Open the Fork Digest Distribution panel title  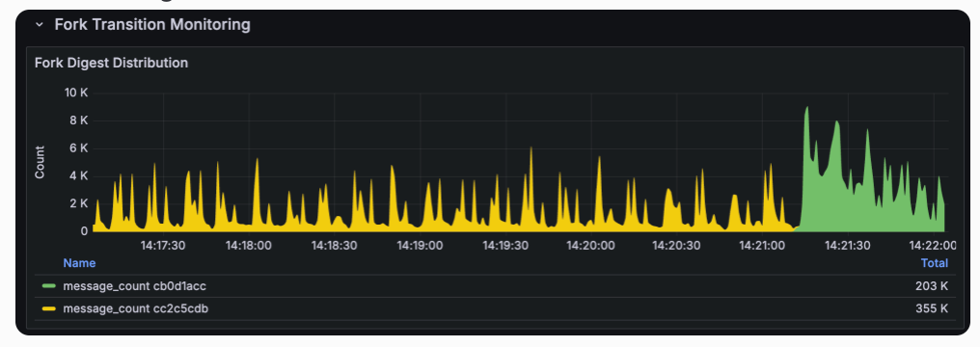click(111, 63)
